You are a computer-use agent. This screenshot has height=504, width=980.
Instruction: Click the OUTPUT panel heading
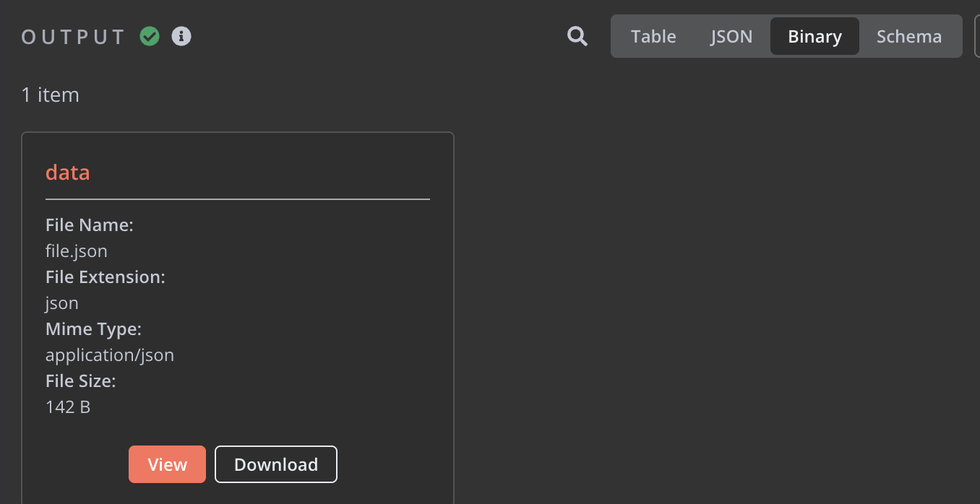tap(74, 37)
